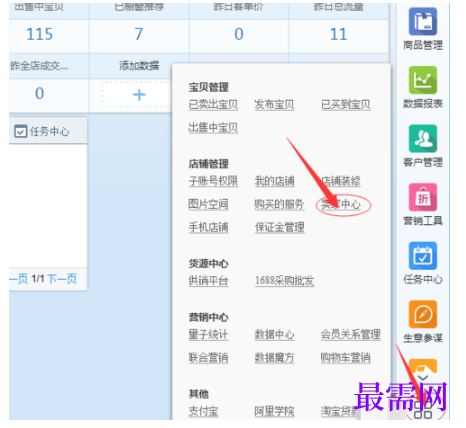This screenshot has height=428, width=466.
Task: Click the plus icon under 添加数据
Action: (139, 95)
